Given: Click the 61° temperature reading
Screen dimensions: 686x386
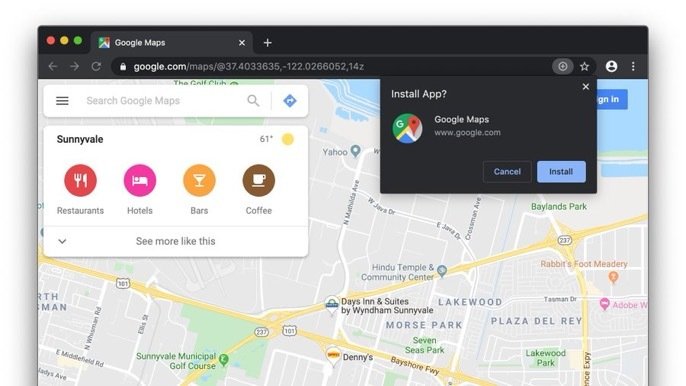Looking at the screenshot, I should coord(266,139).
